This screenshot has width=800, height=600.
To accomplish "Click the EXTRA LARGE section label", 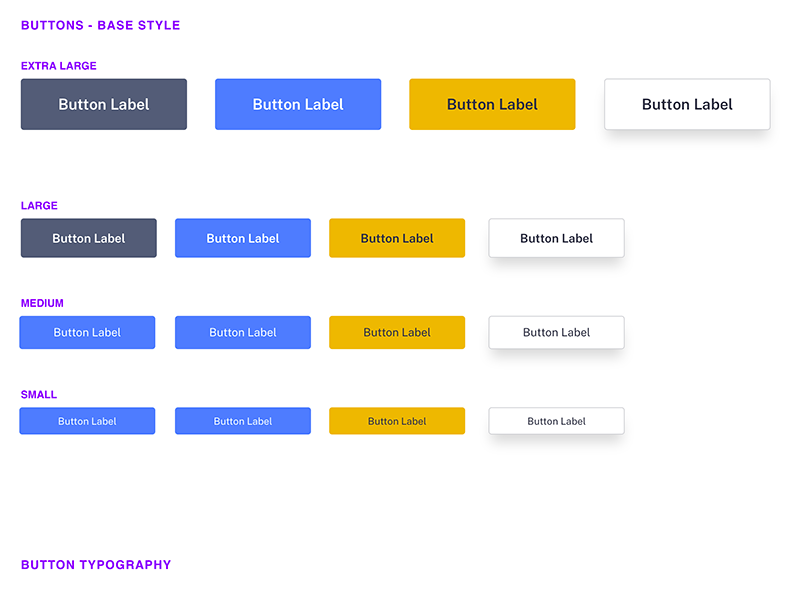I will 59,66.
